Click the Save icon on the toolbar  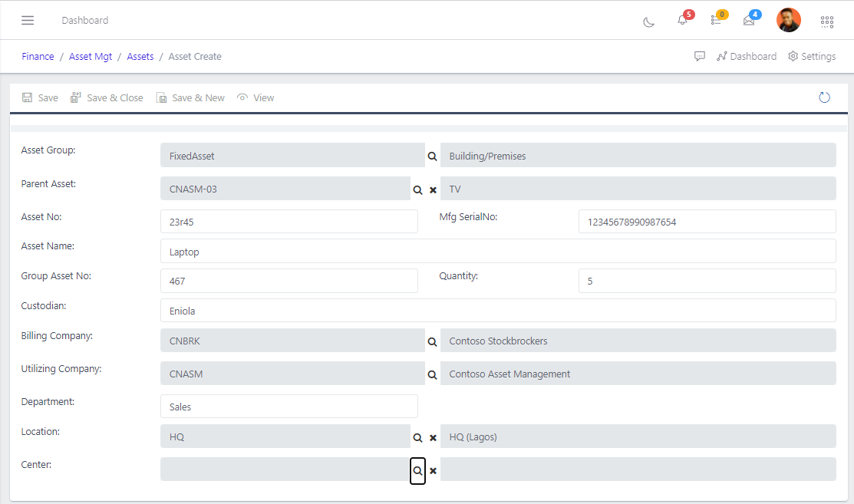point(39,97)
